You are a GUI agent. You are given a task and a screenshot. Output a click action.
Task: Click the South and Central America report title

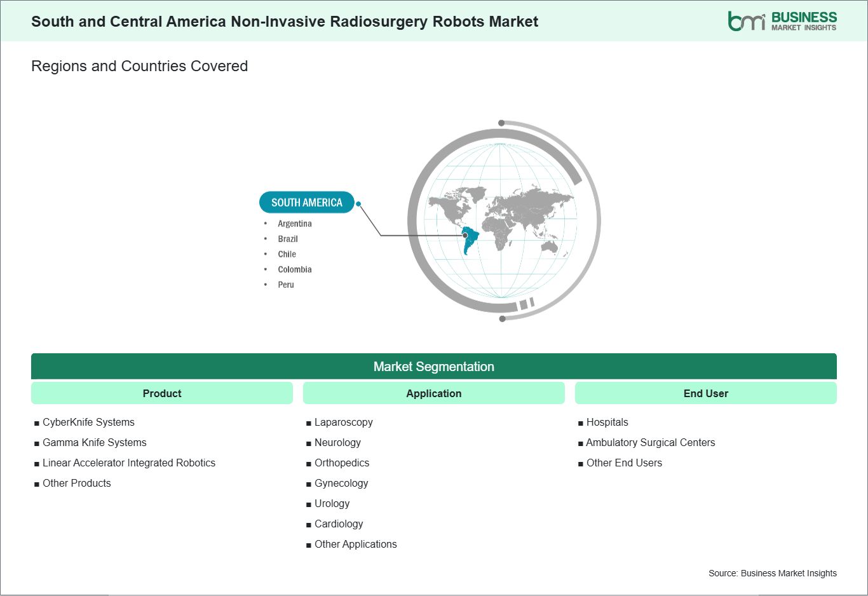285,22
